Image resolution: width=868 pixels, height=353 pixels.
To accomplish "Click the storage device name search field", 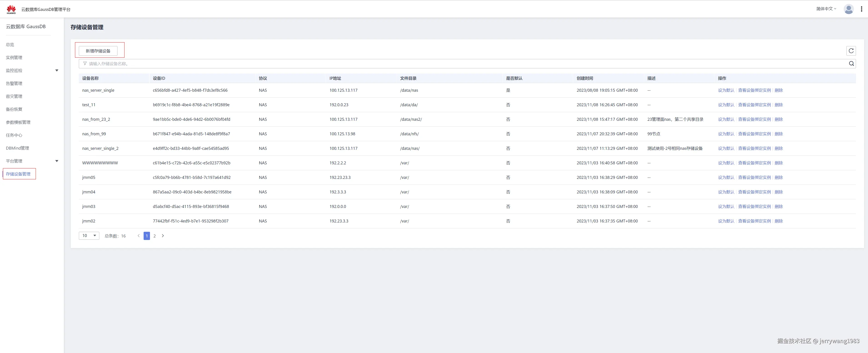I will [465, 64].
